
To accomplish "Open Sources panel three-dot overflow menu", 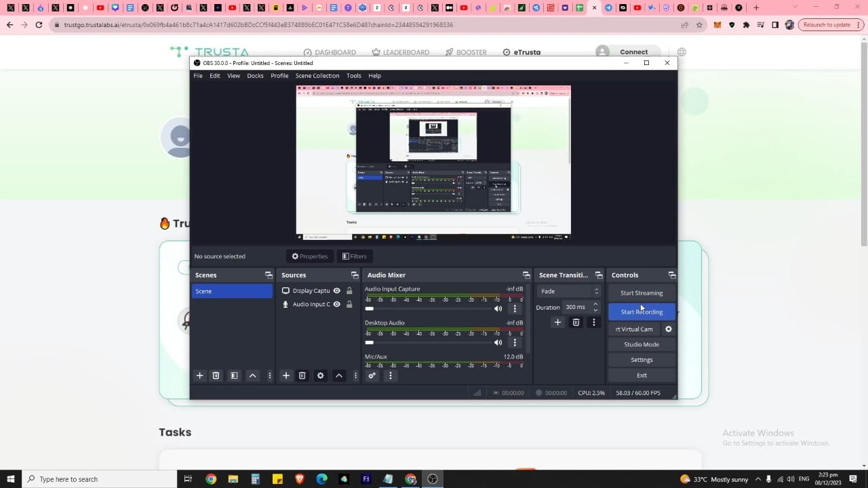I will (x=355, y=375).
